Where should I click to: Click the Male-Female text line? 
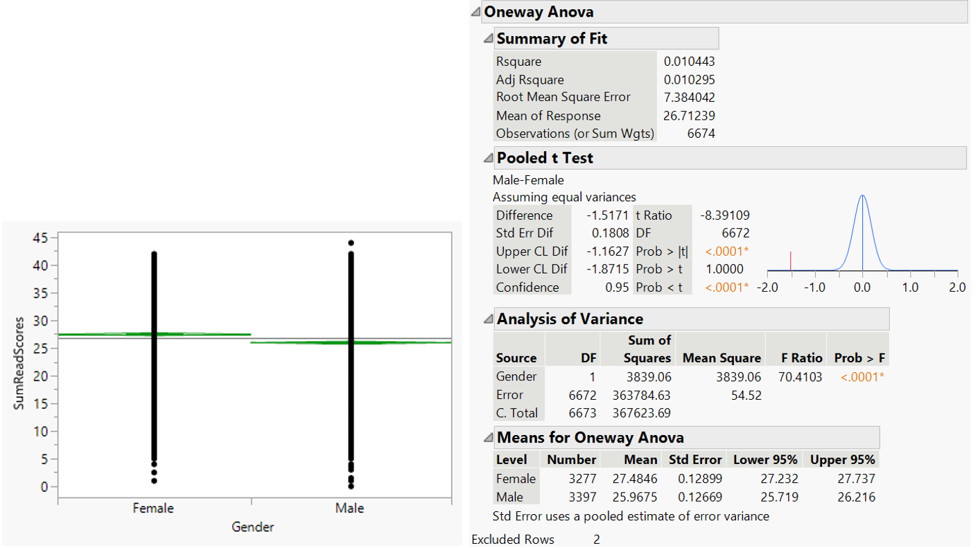point(528,180)
